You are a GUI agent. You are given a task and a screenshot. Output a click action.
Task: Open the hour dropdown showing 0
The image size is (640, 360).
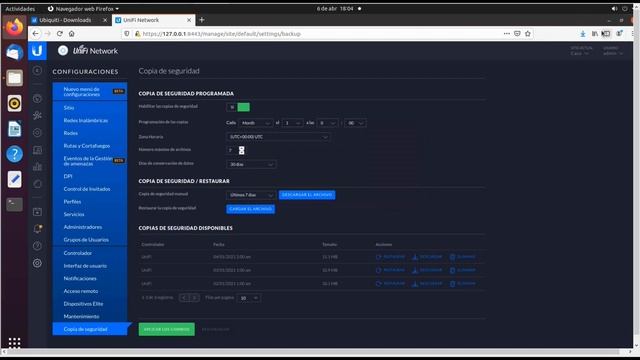pos(327,123)
